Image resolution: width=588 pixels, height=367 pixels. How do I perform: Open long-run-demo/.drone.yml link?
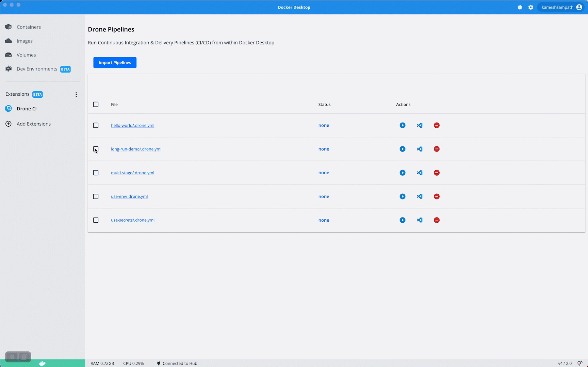(x=136, y=149)
